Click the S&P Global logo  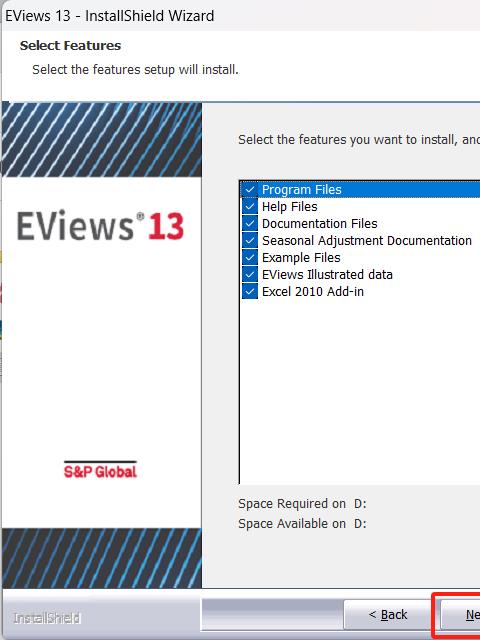pyautogui.click(x=100, y=470)
